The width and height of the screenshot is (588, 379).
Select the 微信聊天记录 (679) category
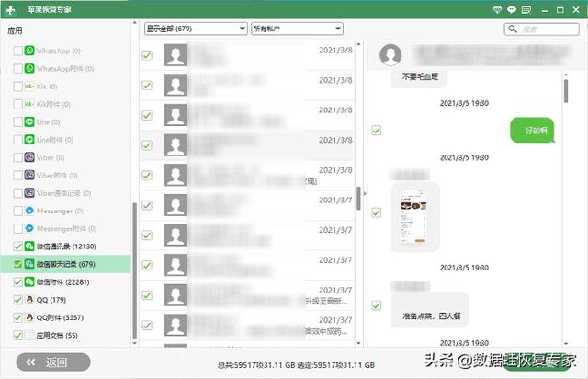(65, 264)
